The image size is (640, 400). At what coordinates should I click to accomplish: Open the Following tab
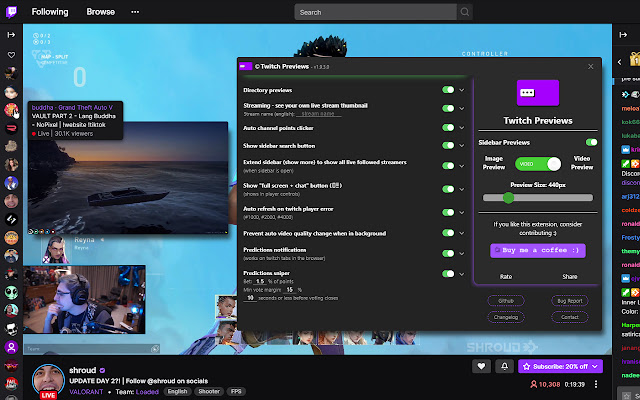point(50,13)
